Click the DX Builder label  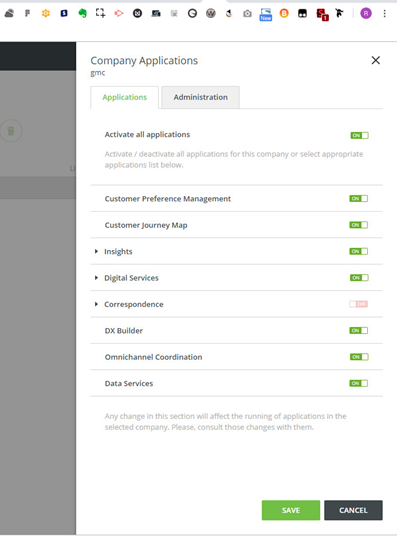[x=124, y=331]
